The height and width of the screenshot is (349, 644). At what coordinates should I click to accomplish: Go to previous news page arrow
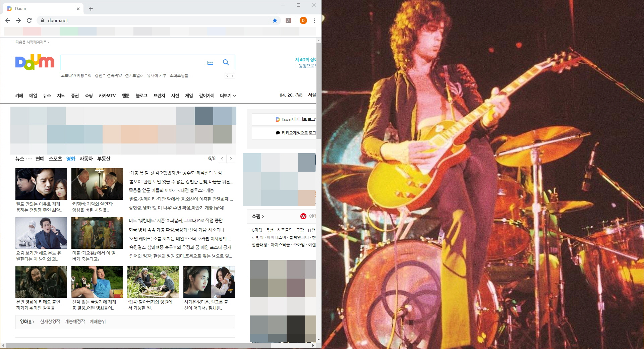click(x=222, y=159)
